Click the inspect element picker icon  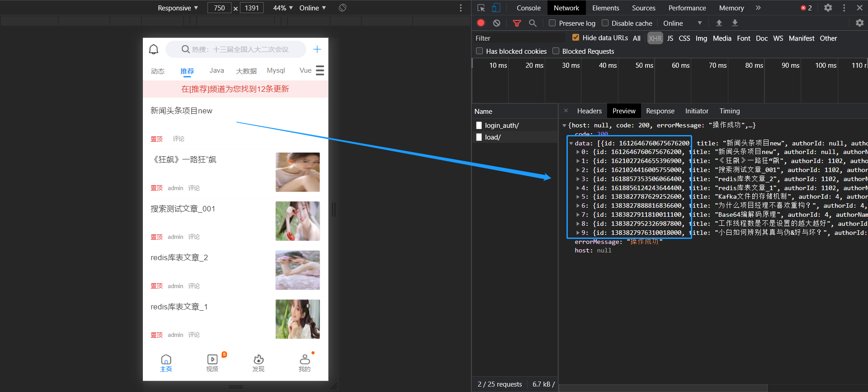click(481, 8)
